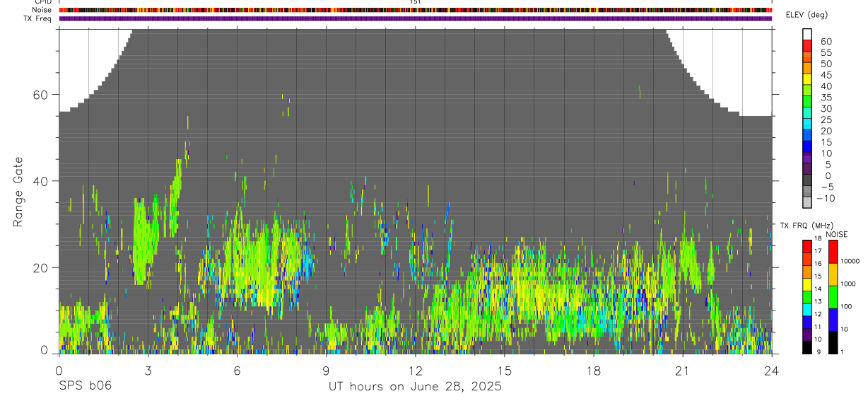The width and height of the screenshot is (868, 401).
Task: Click the 12 hour tick label on time axis
Action: click(x=416, y=371)
